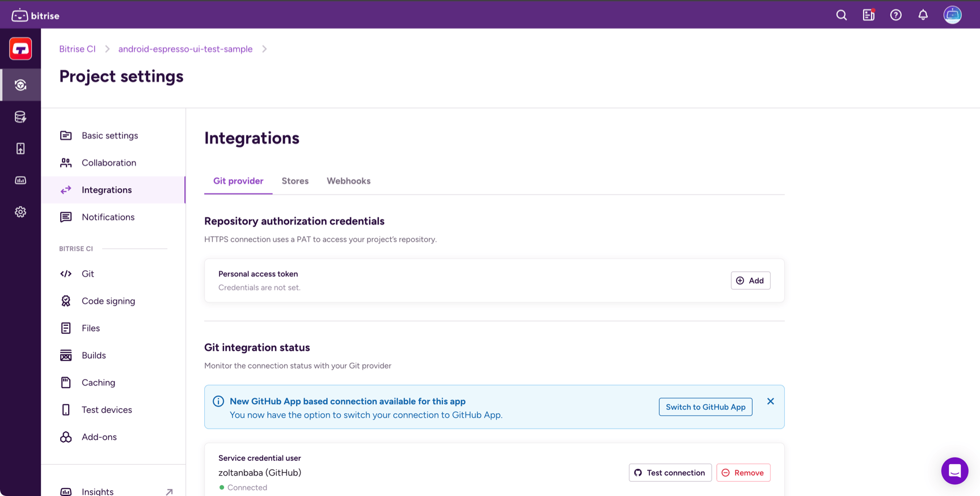
Task: Open the notifications bell icon
Action: click(923, 15)
